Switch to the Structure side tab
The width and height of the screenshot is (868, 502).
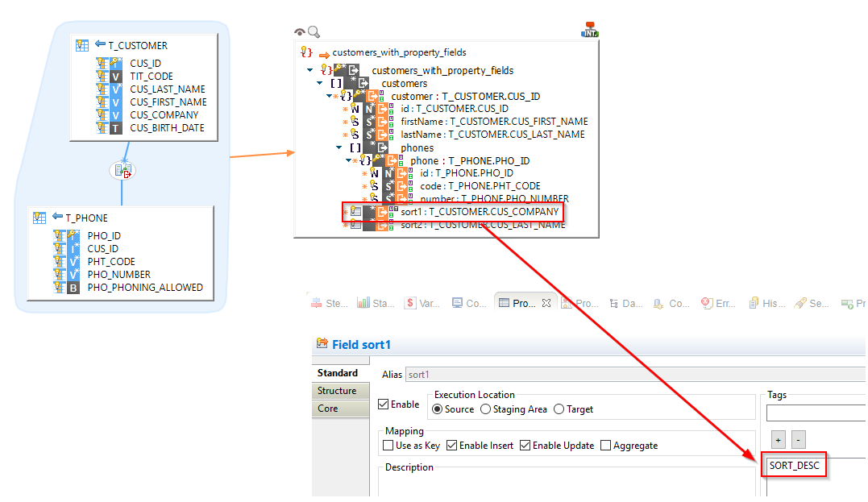pyautogui.click(x=337, y=391)
